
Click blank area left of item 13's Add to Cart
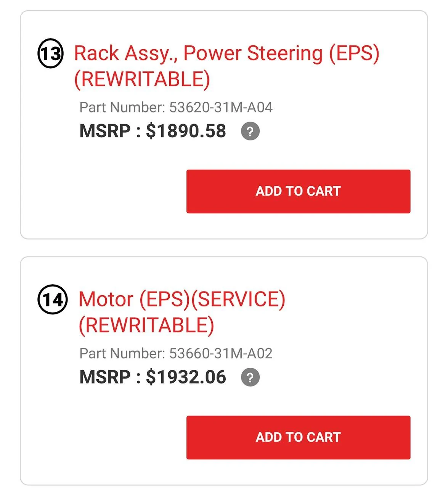(103, 192)
